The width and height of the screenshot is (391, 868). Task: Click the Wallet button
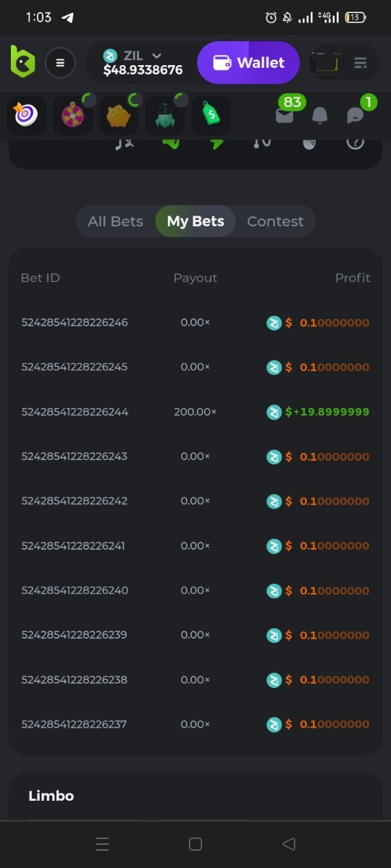(x=248, y=63)
